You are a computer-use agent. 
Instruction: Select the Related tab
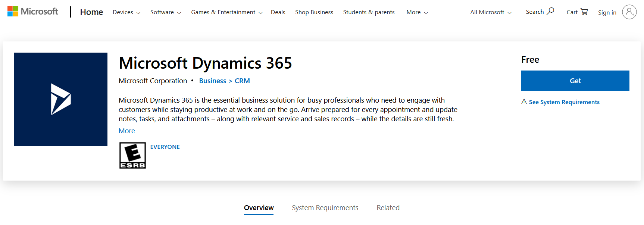[x=388, y=208]
